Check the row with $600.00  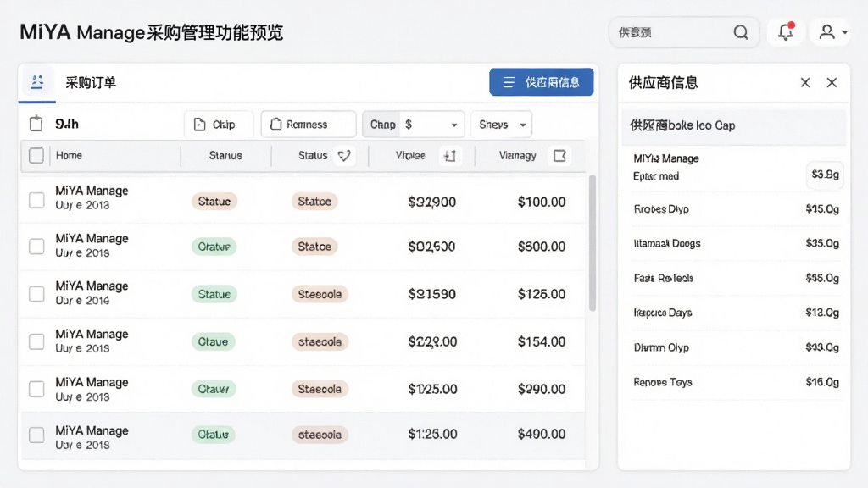(x=36, y=247)
